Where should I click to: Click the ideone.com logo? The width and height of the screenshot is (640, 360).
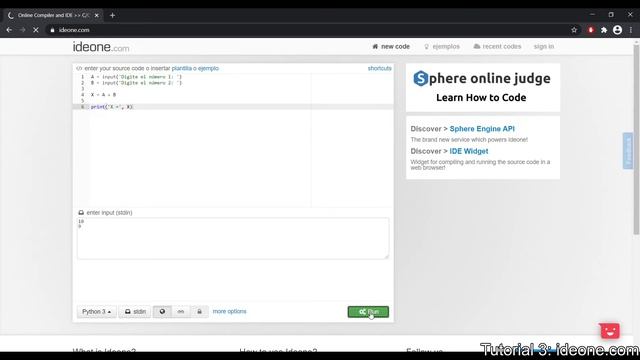pos(101,47)
